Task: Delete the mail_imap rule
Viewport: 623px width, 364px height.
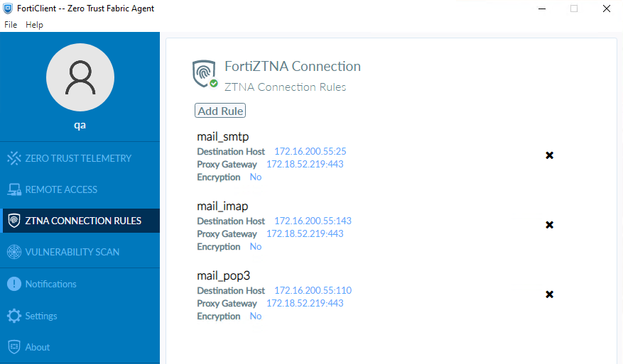Action: (550, 225)
